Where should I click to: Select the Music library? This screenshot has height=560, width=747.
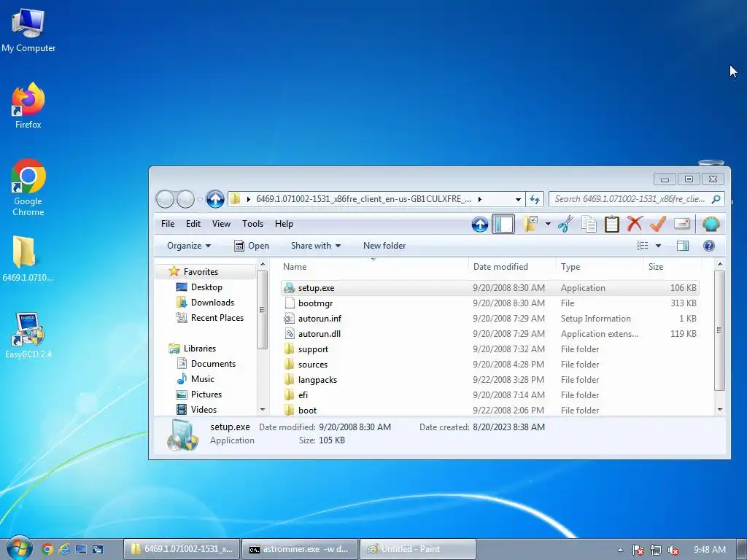203,379
